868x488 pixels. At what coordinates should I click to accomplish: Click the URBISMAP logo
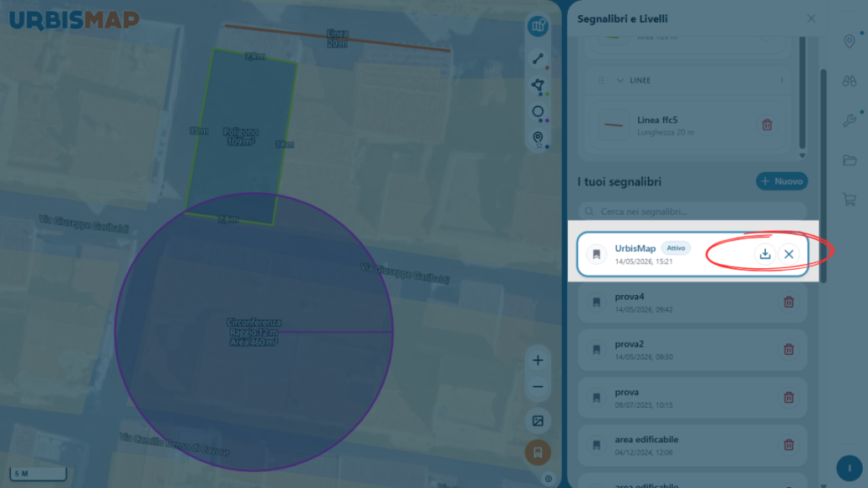pos(74,20)
